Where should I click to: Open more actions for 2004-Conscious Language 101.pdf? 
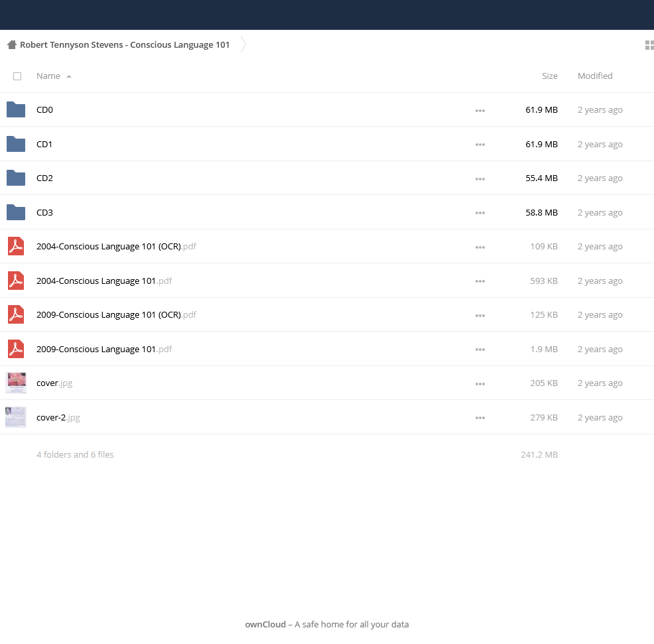[480, 281]
